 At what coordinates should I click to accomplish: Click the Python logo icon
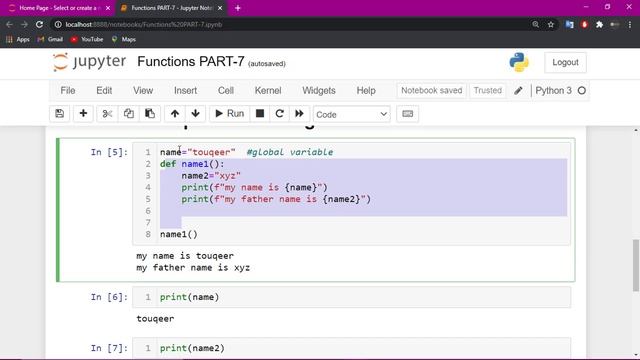coord(519,62)
